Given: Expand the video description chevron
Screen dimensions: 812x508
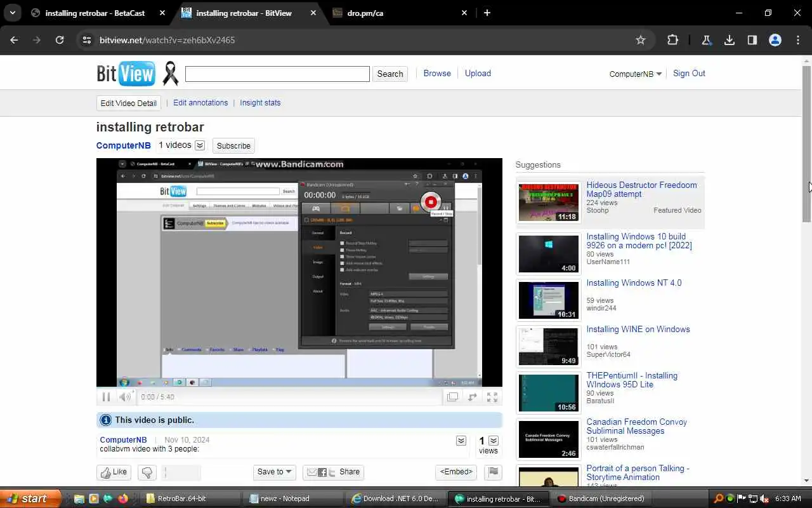Looking at the screenshot, I should (x=461, y=441).
